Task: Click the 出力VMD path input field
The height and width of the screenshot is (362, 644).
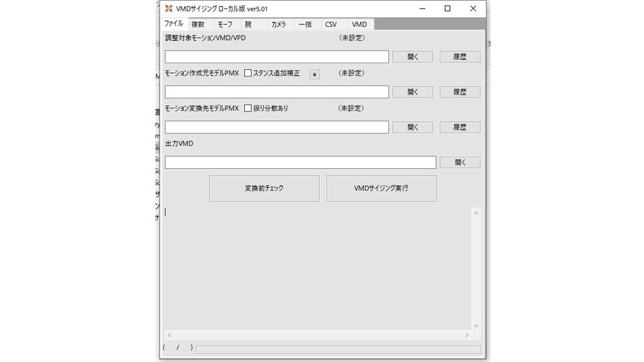Action: pyautogui.click(x=300, y=162)
